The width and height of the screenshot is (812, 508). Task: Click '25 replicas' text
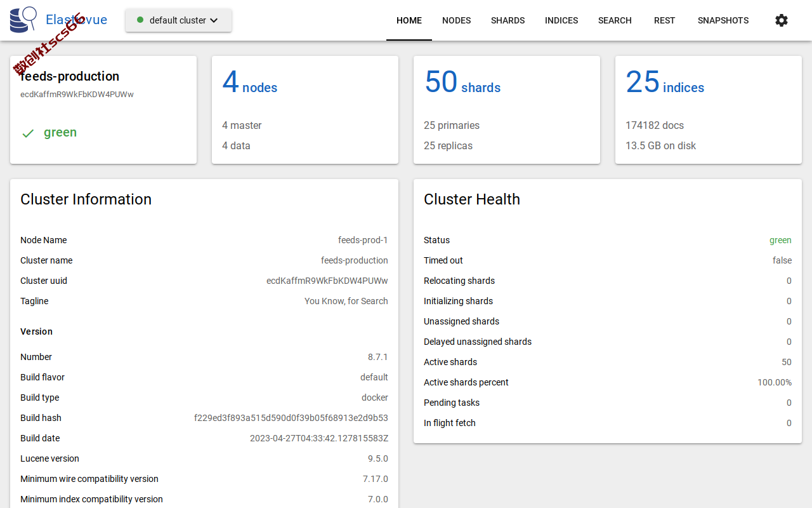point(448,145)
